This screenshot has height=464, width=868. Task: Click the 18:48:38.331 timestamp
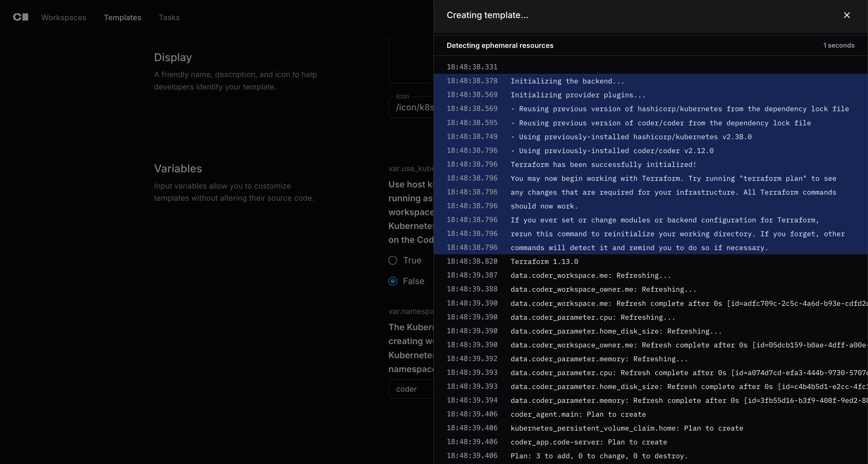click(x=472, y=67)
